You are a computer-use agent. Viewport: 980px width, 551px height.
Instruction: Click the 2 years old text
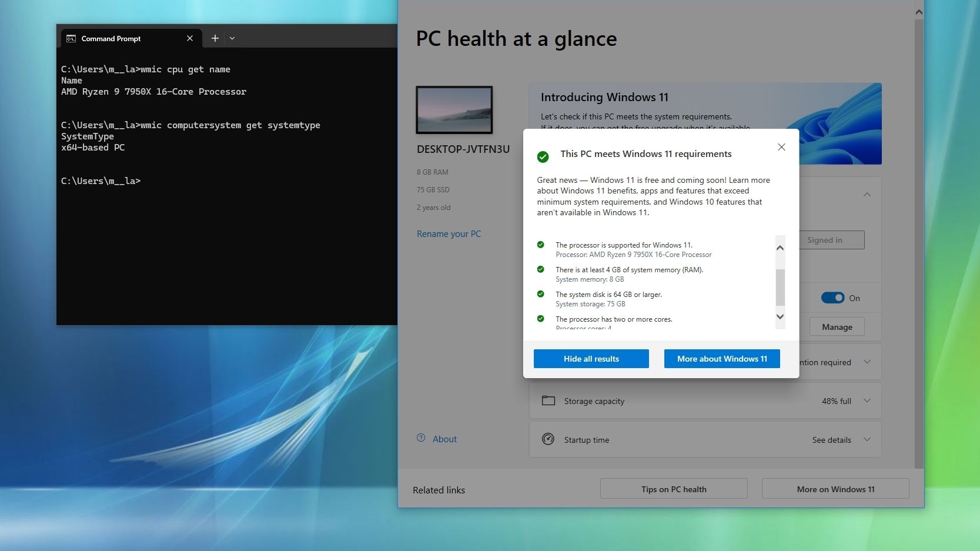click(x=434, y=208)
